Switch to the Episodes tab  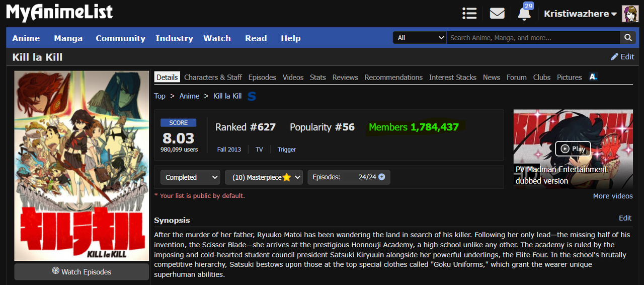tap(262, 77)
